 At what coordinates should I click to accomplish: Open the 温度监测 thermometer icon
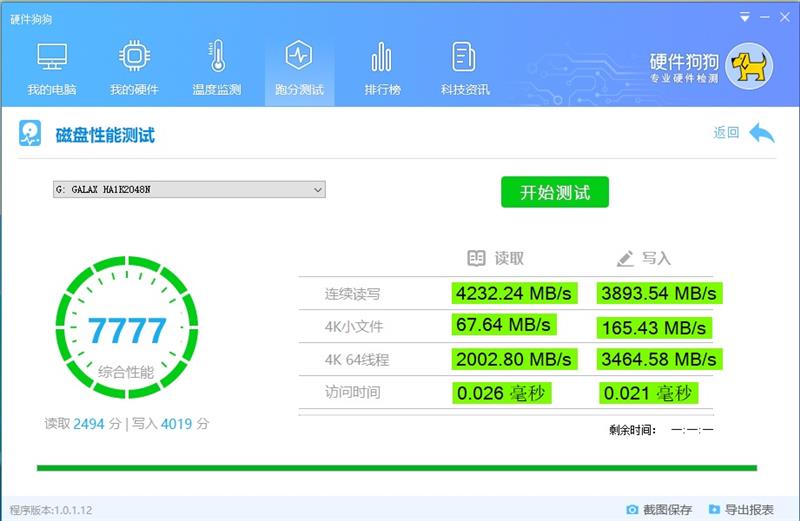click(217, 56)
